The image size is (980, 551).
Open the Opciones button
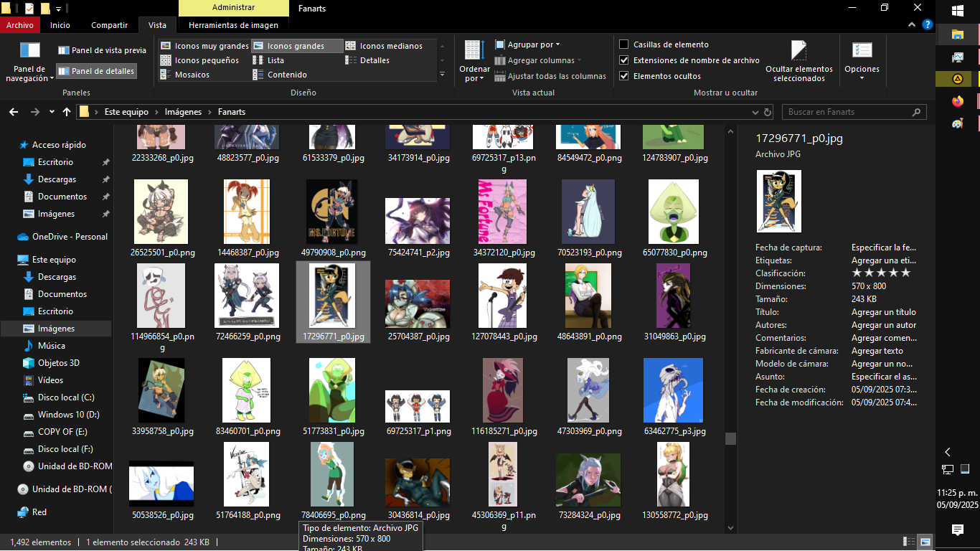862,61
